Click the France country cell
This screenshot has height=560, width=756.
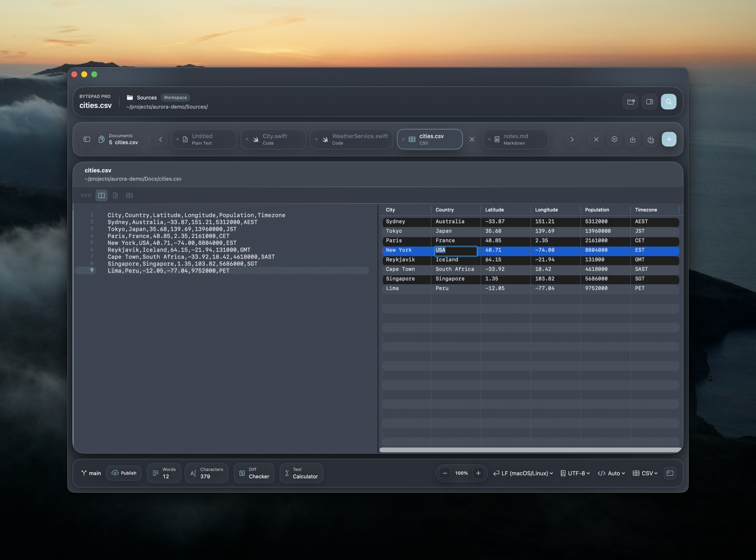[456, 241]
